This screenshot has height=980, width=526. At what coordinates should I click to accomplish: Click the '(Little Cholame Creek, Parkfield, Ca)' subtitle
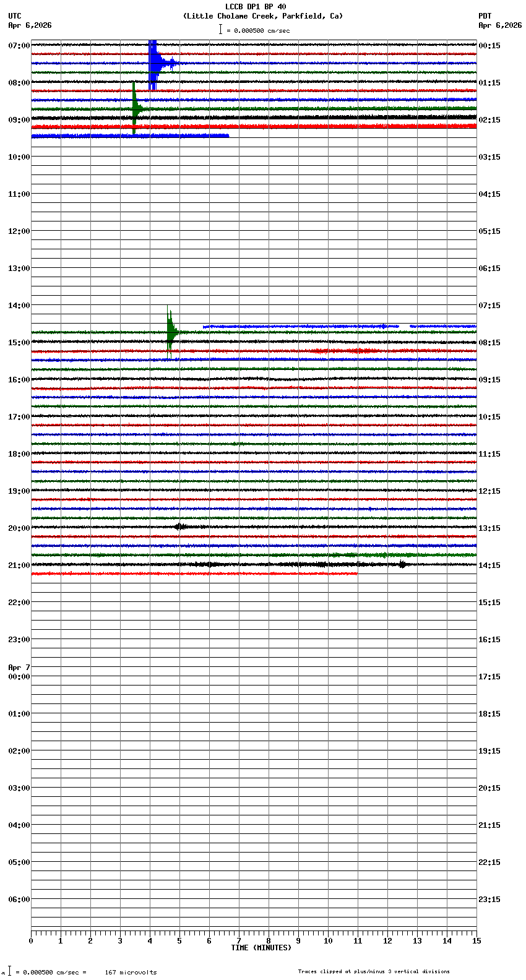coord(263,16)
